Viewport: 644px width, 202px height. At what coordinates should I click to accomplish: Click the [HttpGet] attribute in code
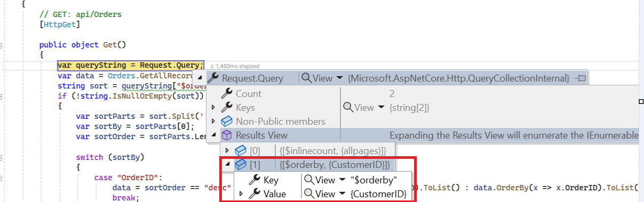coord(60,24)
